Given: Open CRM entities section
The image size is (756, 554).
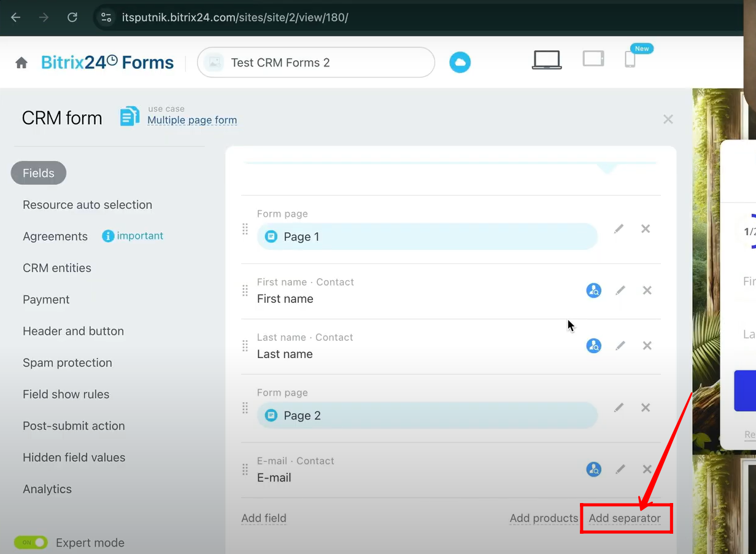Looking at the screenshot, I should click(x=57, y=268).
